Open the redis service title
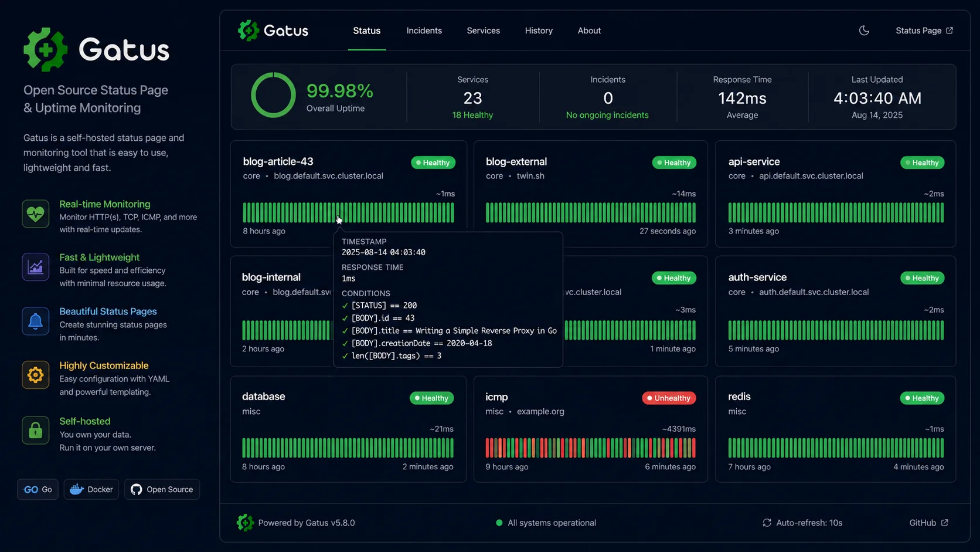 (x=740, y=397)
